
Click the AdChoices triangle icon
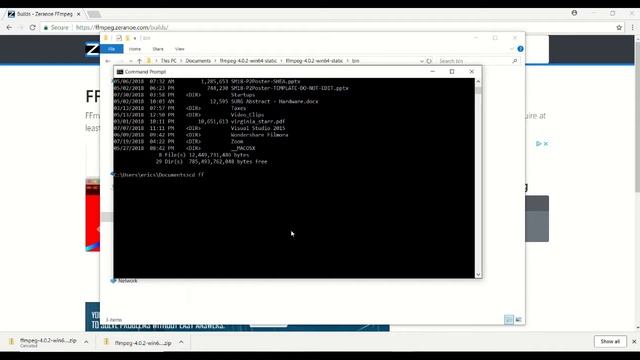pos(539,144)
